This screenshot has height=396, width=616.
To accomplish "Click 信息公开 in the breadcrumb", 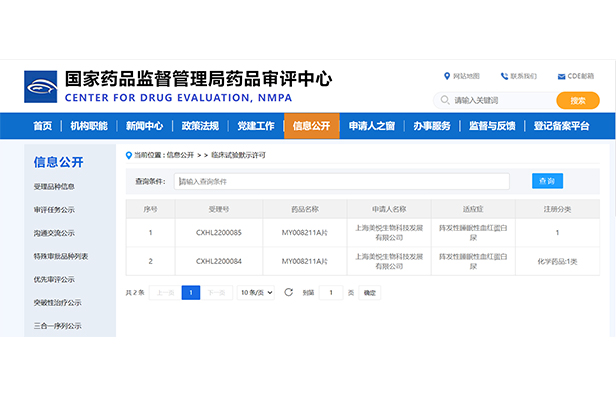I will point(180,155).
